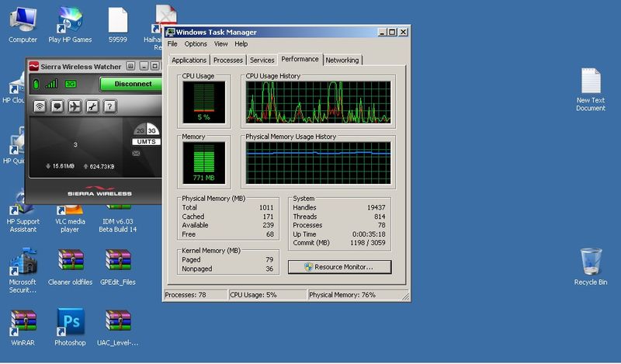Image resolution: width=621 pixels, height=364 pixels.
Task: Open the File menu in Task Manager
Action: [172, 44]
